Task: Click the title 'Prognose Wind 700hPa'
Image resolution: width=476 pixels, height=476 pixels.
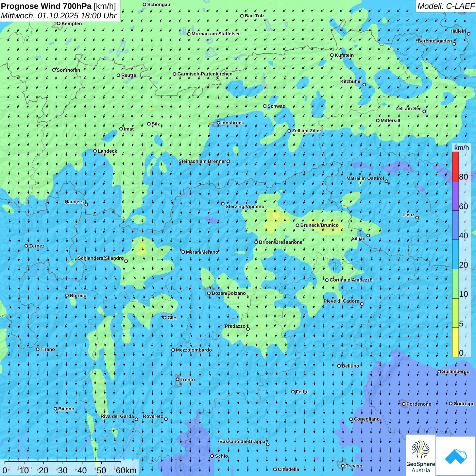Action: (x=46, y=6)
